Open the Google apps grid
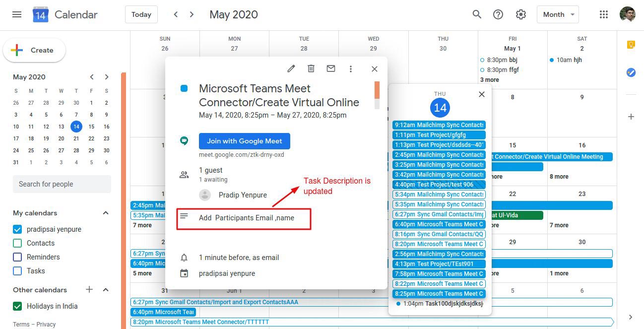Viewport: 644px width, 329px height. (604, 14)
